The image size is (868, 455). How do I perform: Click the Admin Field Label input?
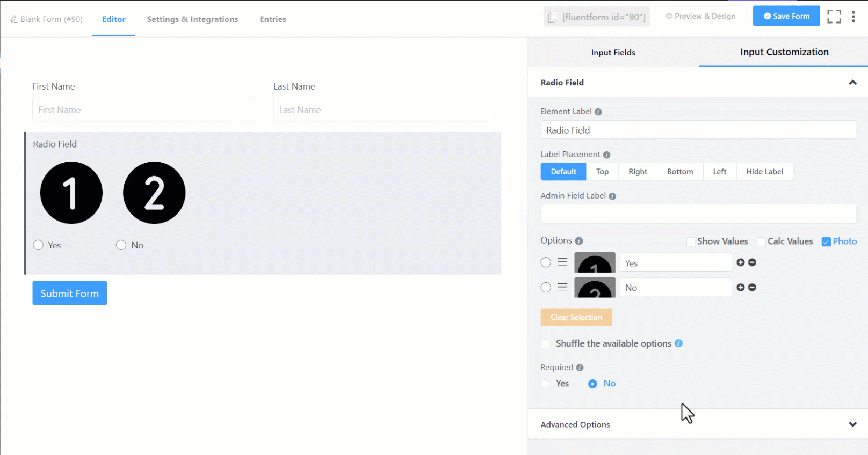pyautogui.click(x=698, y=214)
